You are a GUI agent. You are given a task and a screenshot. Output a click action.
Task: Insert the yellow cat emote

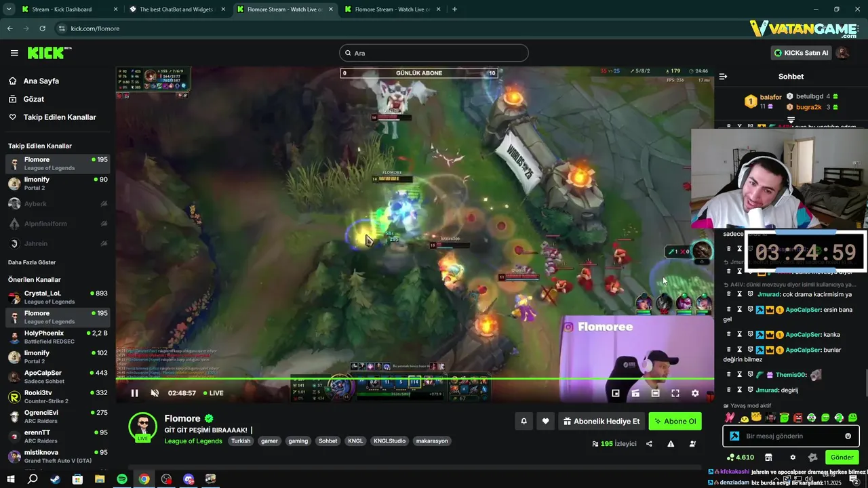pyautogui.click(x=756, y=418)
